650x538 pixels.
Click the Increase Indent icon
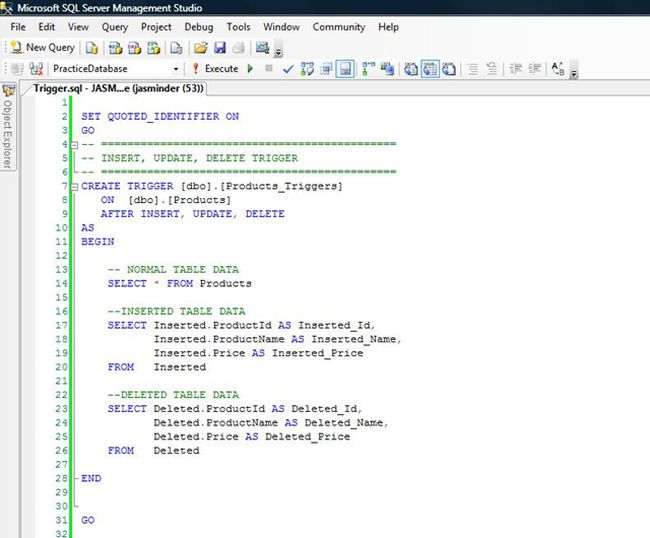point(536,69)
